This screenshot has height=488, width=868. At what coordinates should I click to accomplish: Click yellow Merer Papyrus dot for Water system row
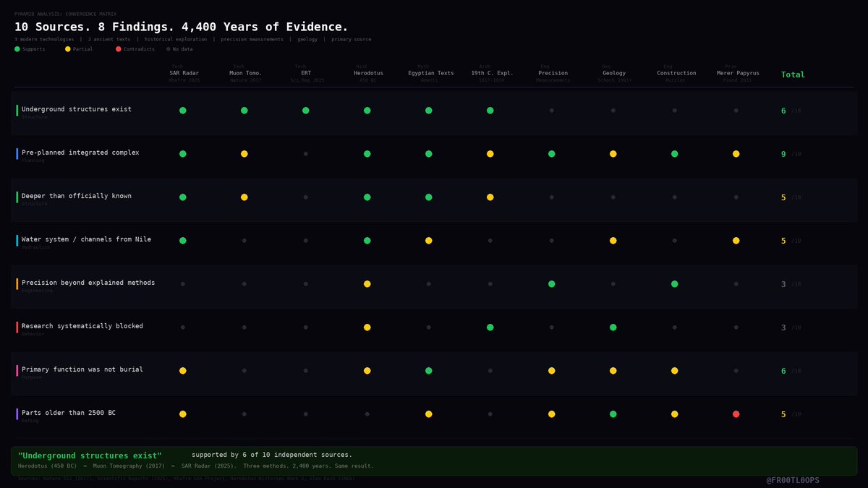coord(736,241)
